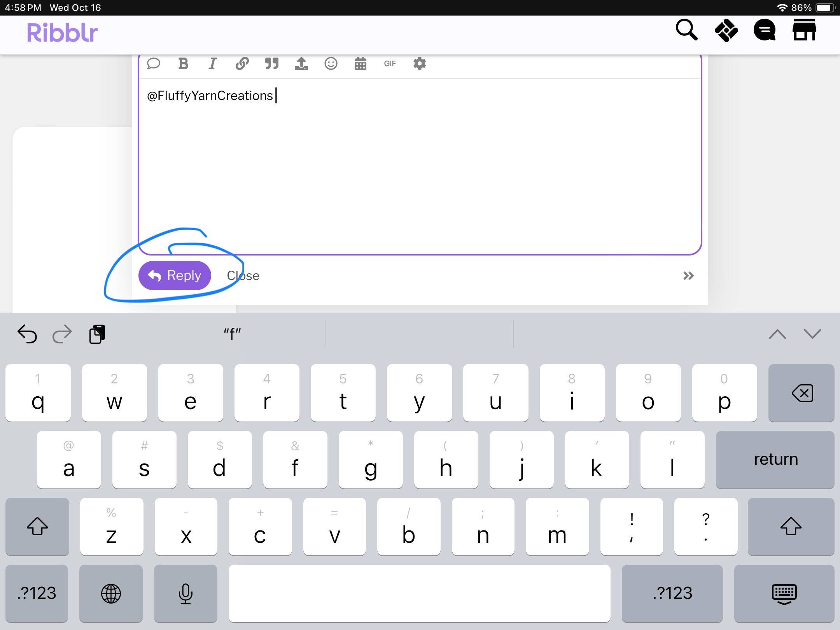The height and width of the screenshot is (630, 840).
Task: Open the messages chat bubble icon
Action: [764, 30]
